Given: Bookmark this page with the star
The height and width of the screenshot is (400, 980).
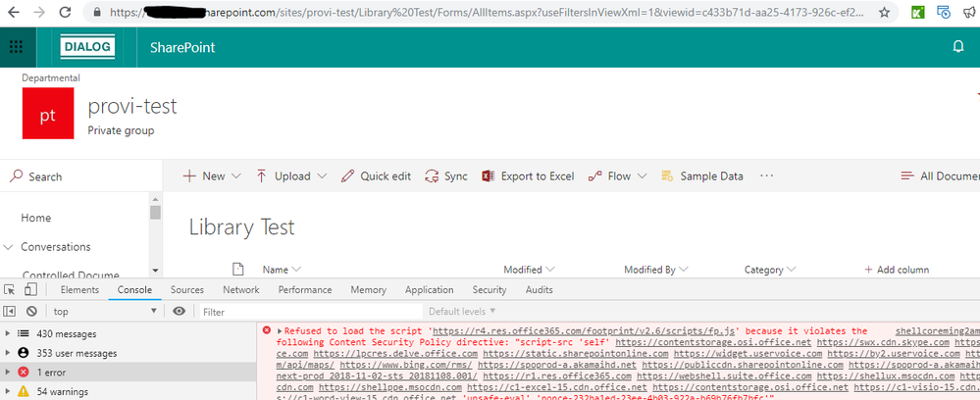Looking at the screenshot, I should point(884,13).
